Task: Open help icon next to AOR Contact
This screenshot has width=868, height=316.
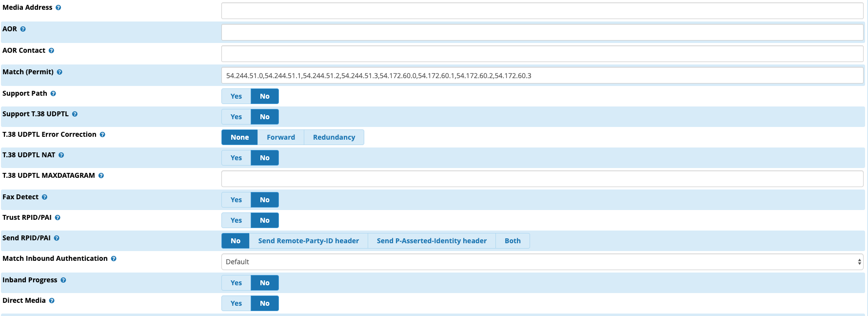Action: [x=51, y=51]
